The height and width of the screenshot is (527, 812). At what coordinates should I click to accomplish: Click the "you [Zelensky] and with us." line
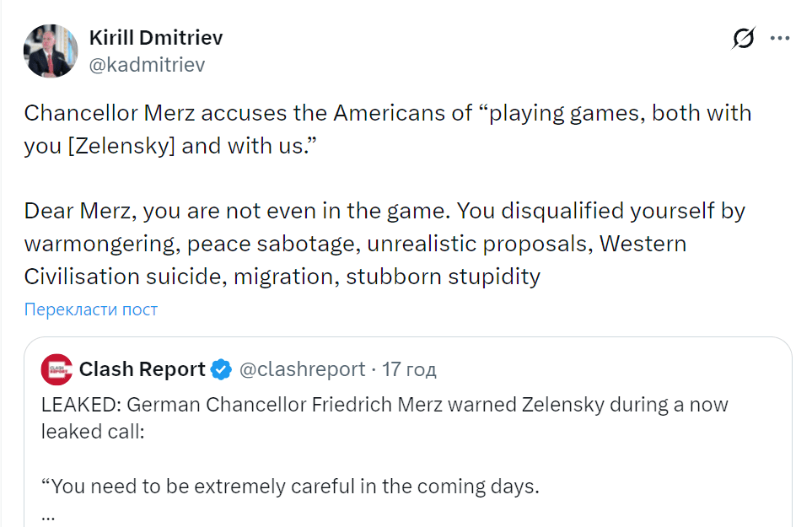(172, 145)
